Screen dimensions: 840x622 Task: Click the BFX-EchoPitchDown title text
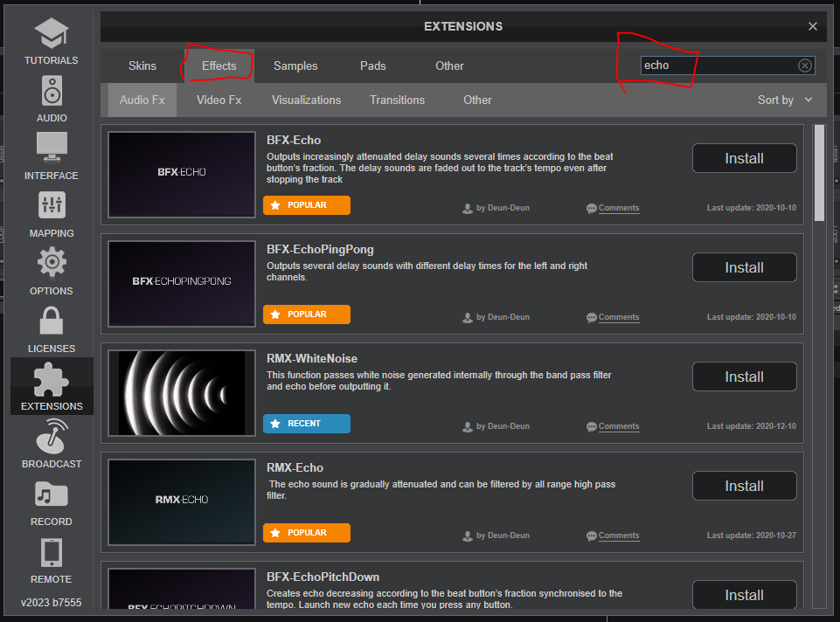323,577
